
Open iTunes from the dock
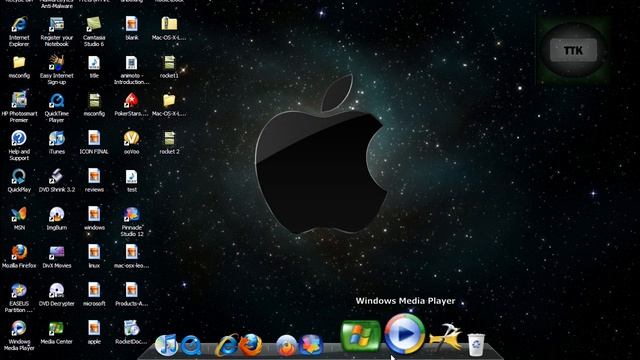pyautogui.click(x=166, y=345)
